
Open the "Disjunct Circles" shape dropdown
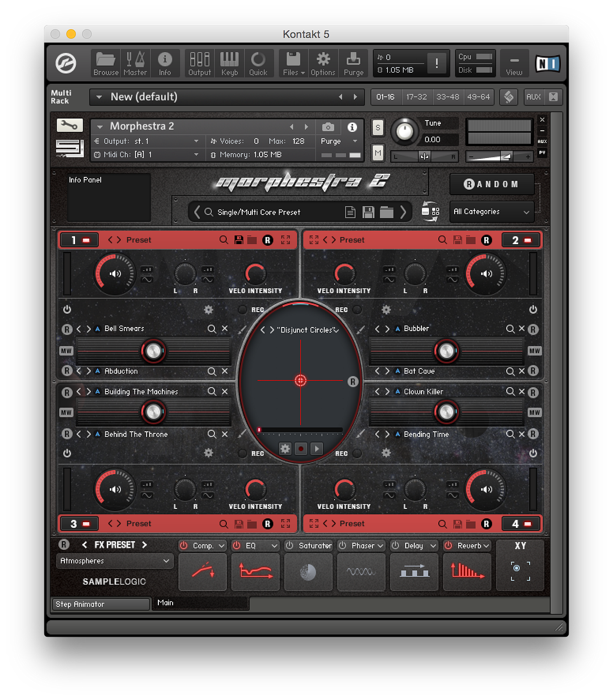[336, 330]
